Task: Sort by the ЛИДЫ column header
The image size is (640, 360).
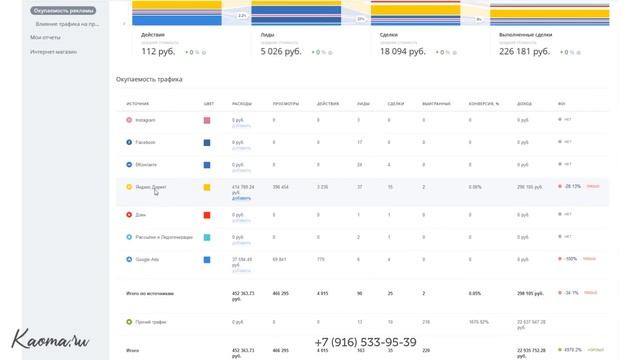Action: pyautogui.click(x=363, y=104)
